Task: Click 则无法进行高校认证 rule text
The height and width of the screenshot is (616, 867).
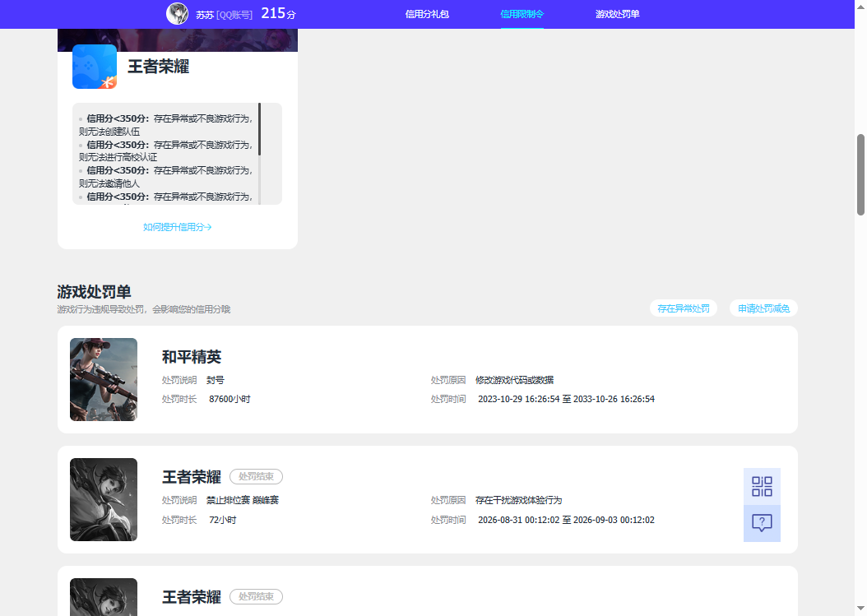Action: point(118,158)
